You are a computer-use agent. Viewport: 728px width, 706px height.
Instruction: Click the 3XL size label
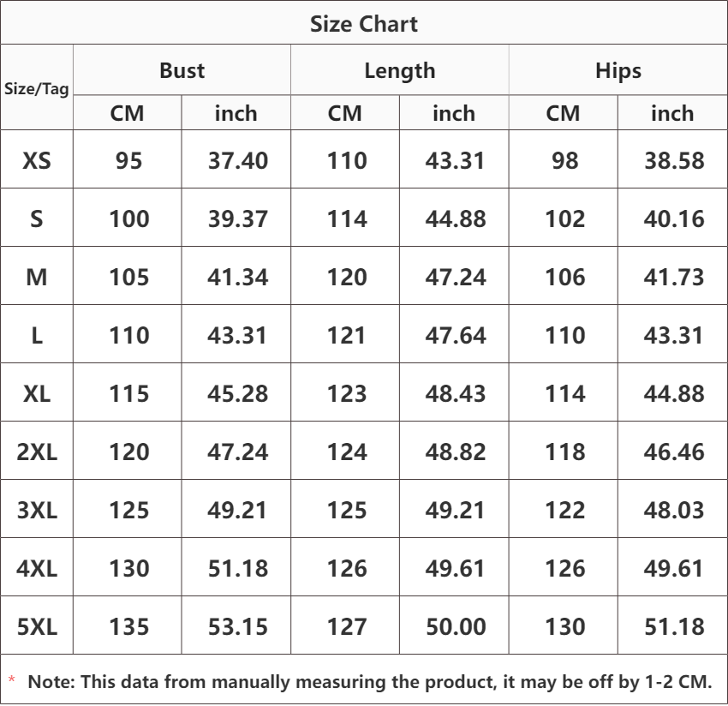point(37,510)
